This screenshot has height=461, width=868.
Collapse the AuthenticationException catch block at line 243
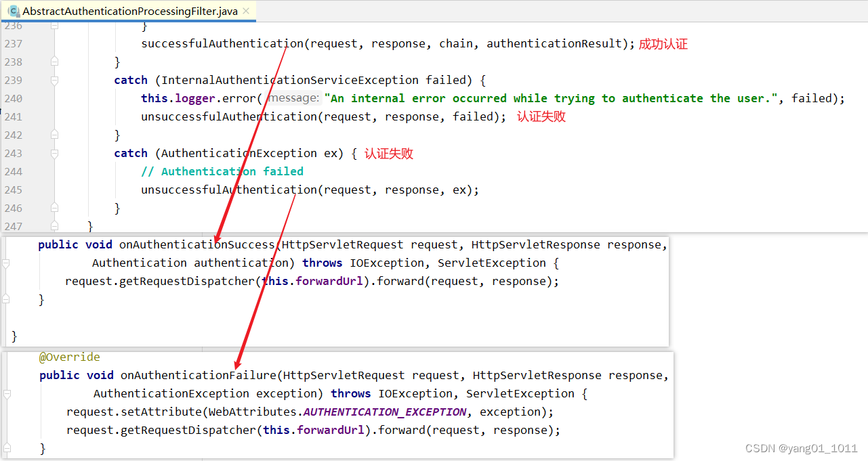tap(54, 153)
